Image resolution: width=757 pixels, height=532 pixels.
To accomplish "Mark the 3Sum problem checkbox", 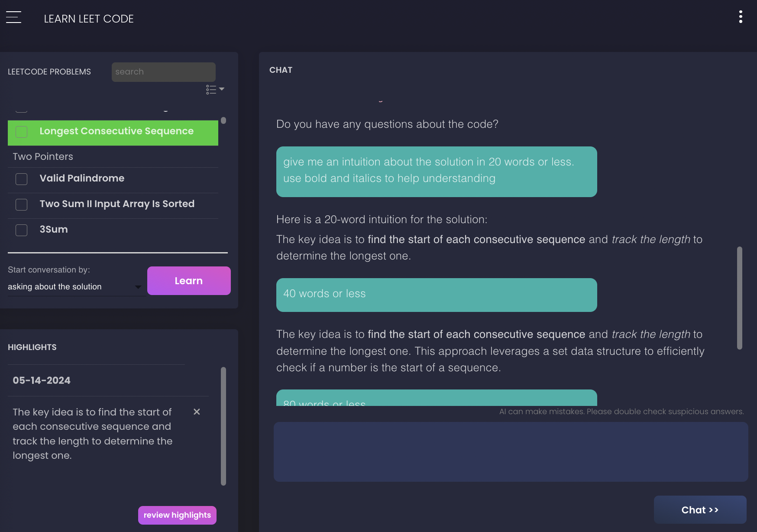I will pyautogui.click(x=22, y=230).
